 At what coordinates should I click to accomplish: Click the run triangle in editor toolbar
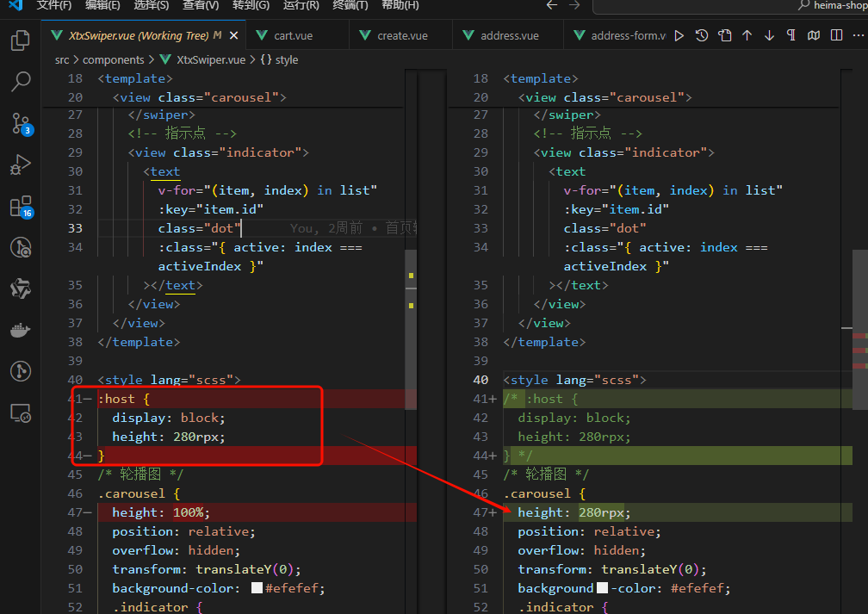click(x=679, y=35)
